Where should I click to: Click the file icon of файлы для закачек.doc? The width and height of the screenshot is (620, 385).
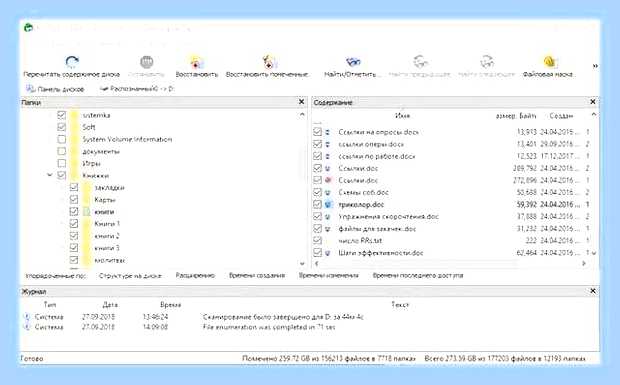(328, 229)
